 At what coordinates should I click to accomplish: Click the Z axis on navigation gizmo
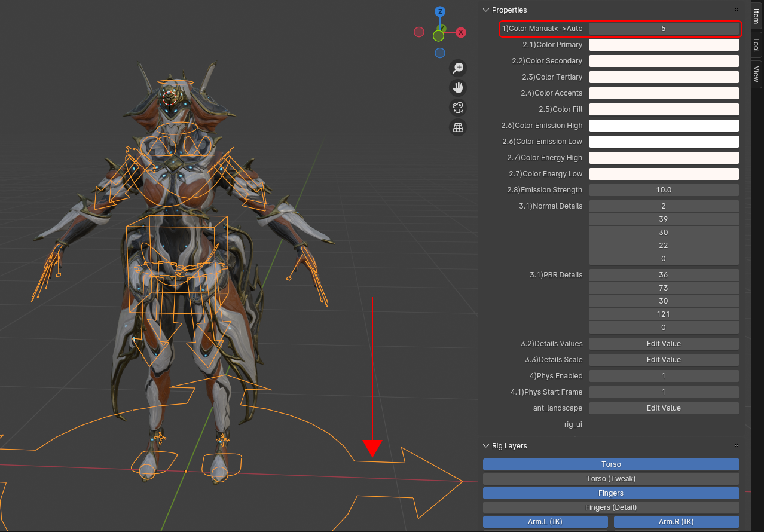click(x=440, y=11)
